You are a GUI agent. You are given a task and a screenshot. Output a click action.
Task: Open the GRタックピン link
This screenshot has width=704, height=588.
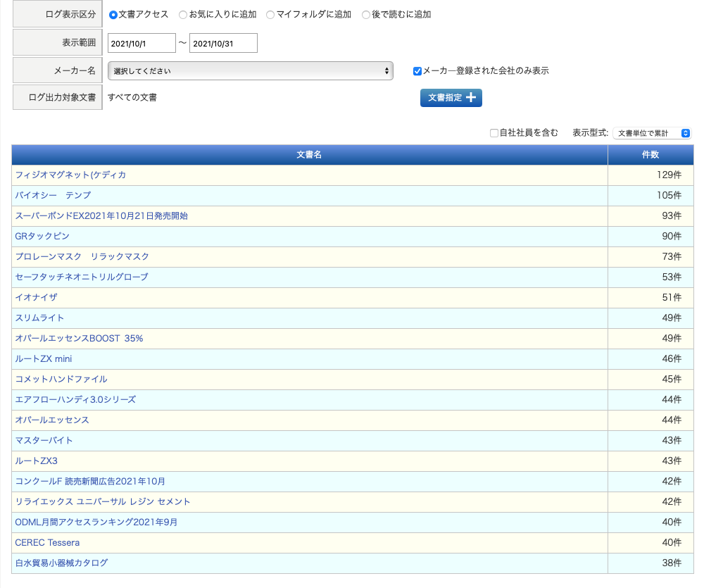point(42,237)
